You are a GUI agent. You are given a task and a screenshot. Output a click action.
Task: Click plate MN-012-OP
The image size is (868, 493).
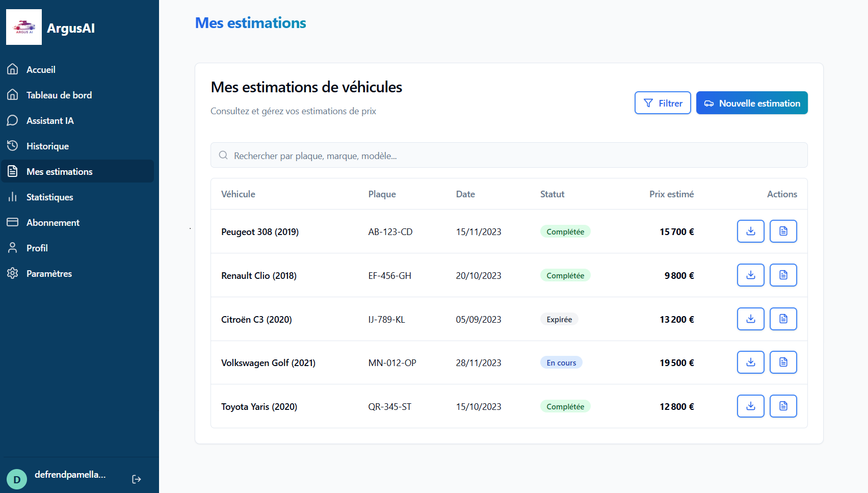pos(392,362)
